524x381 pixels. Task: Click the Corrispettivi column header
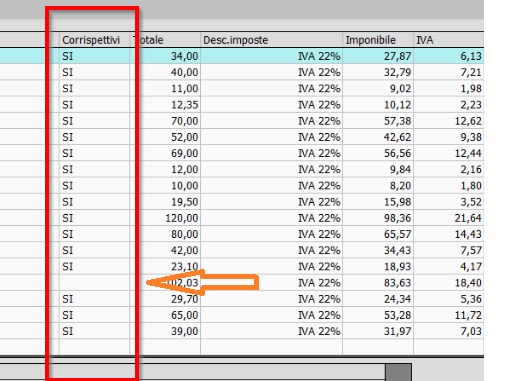coord(95,40)
